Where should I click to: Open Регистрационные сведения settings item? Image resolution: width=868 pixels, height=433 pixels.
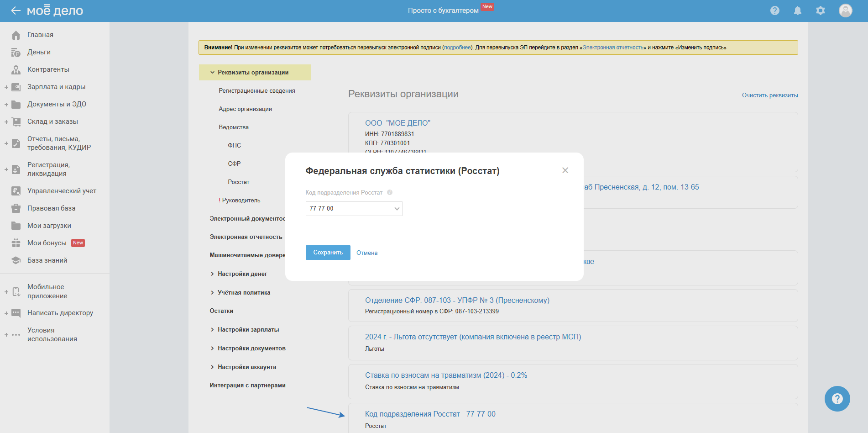[x=257, y=91]
